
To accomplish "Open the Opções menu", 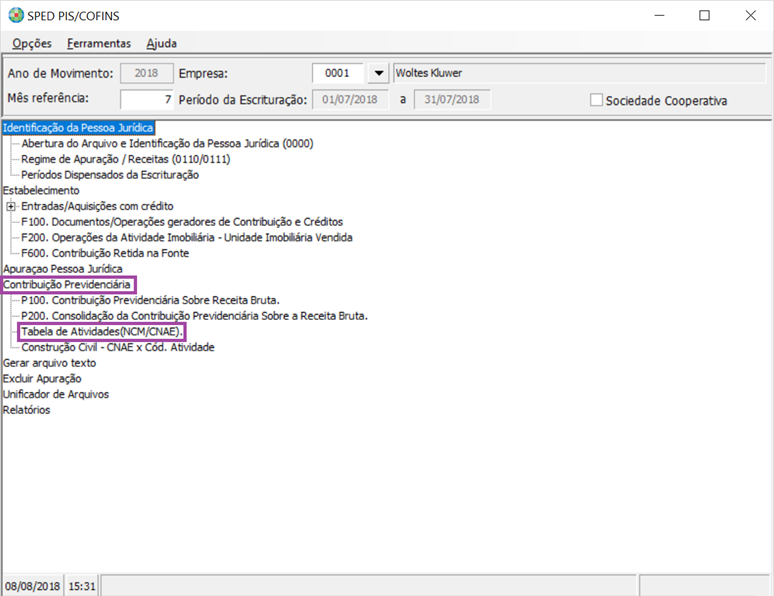I will coord(32,43).
